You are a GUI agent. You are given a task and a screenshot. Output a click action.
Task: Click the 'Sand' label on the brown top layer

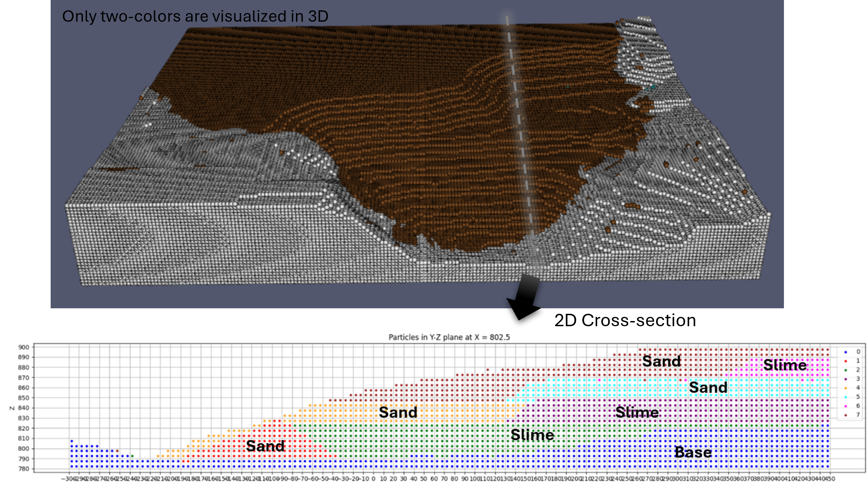662,361
